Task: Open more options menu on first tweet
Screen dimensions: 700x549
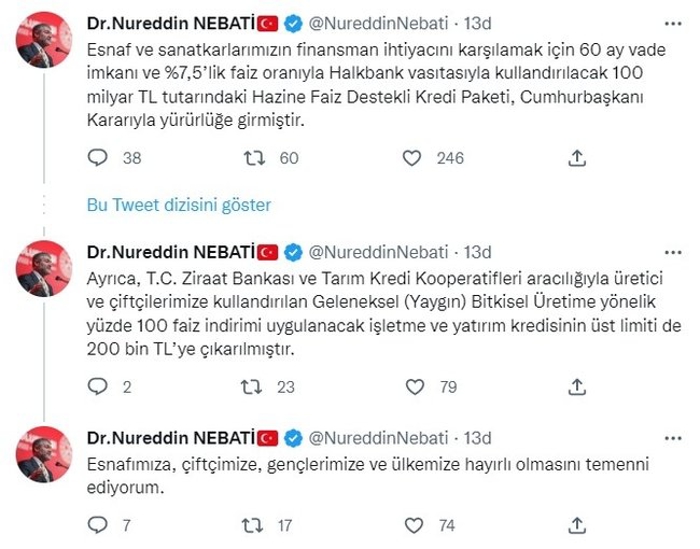Action: 673,24
